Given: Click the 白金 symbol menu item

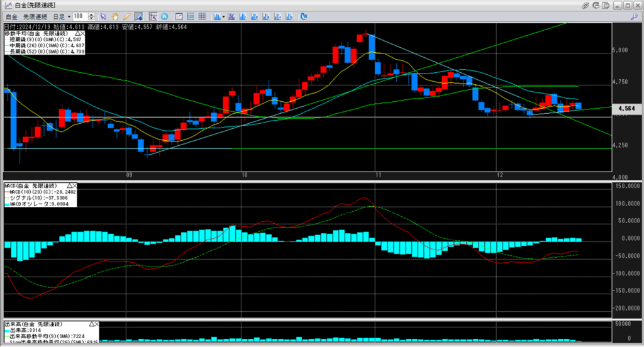Looking at the screenshot, I should point(12,16).
